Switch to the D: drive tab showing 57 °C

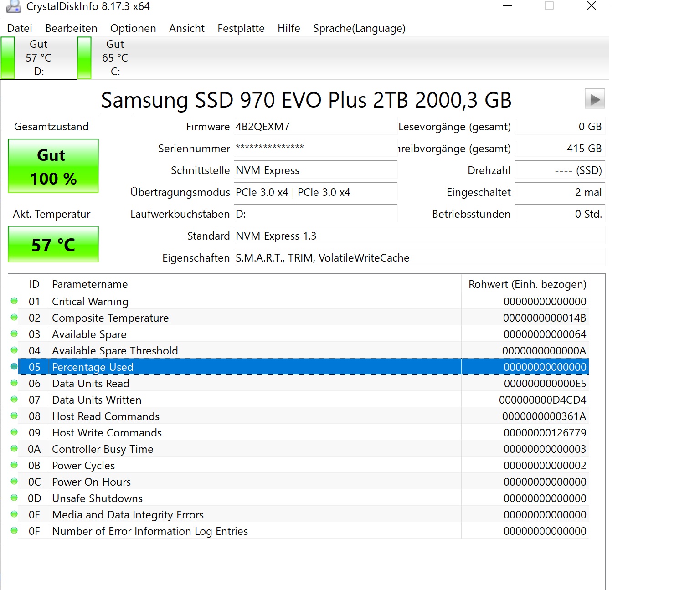click(x=39, y=58)
